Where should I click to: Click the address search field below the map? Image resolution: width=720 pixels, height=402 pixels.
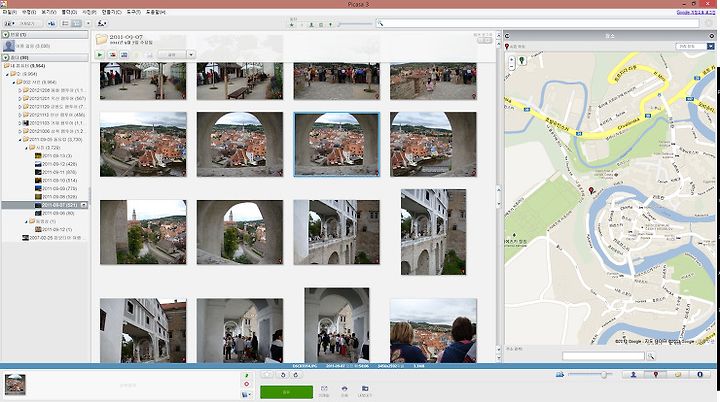603,356
